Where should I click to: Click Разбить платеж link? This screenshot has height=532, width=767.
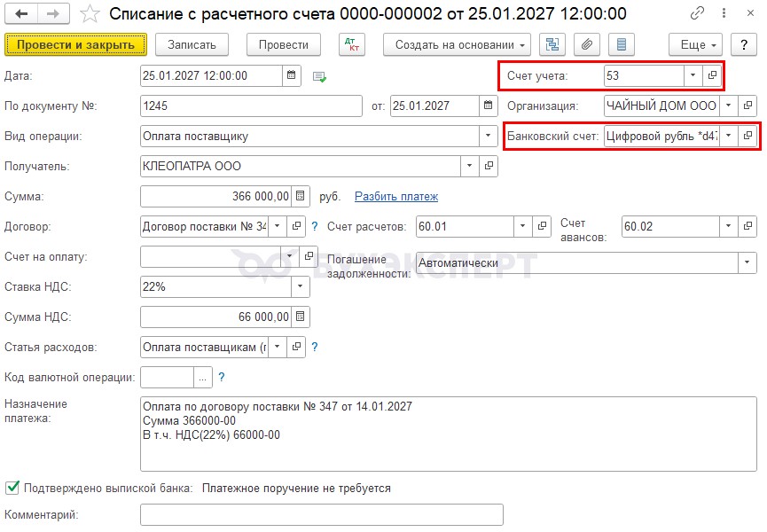point(396,197)
